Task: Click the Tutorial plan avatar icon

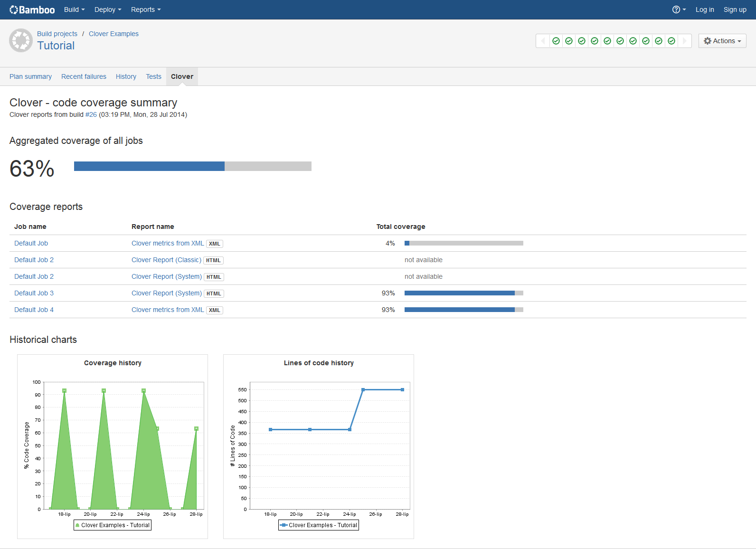Action: [21, 40]
